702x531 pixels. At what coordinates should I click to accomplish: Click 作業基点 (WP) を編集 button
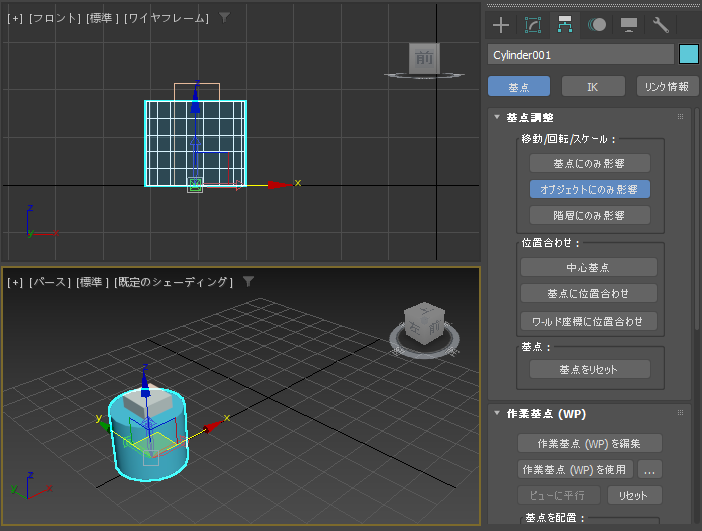[590, 443]
